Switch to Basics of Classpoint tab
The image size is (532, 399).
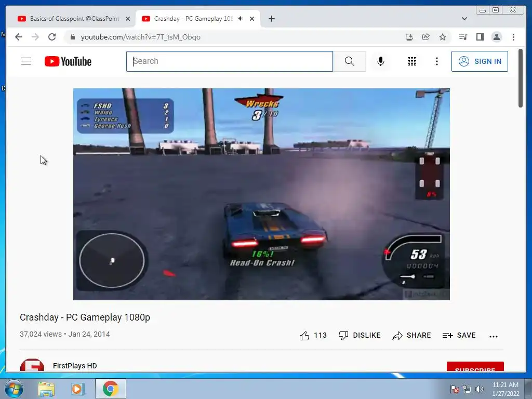coord(74,19)
